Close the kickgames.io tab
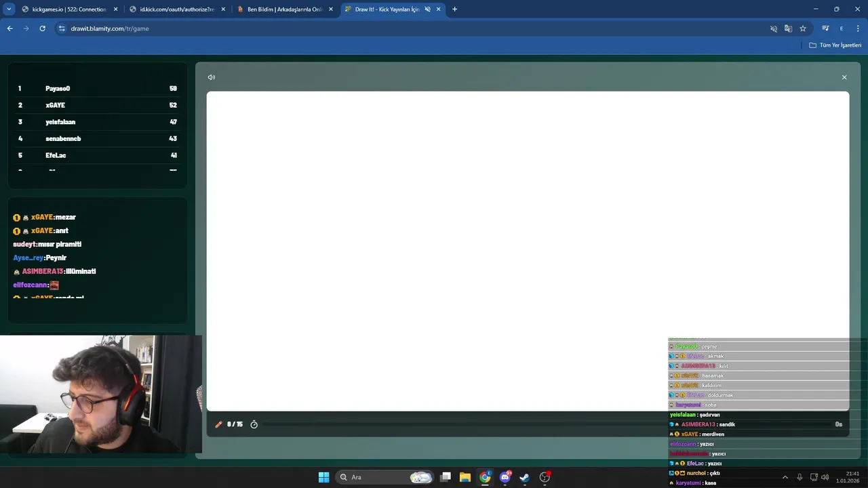868x488 pixels. 115,9
